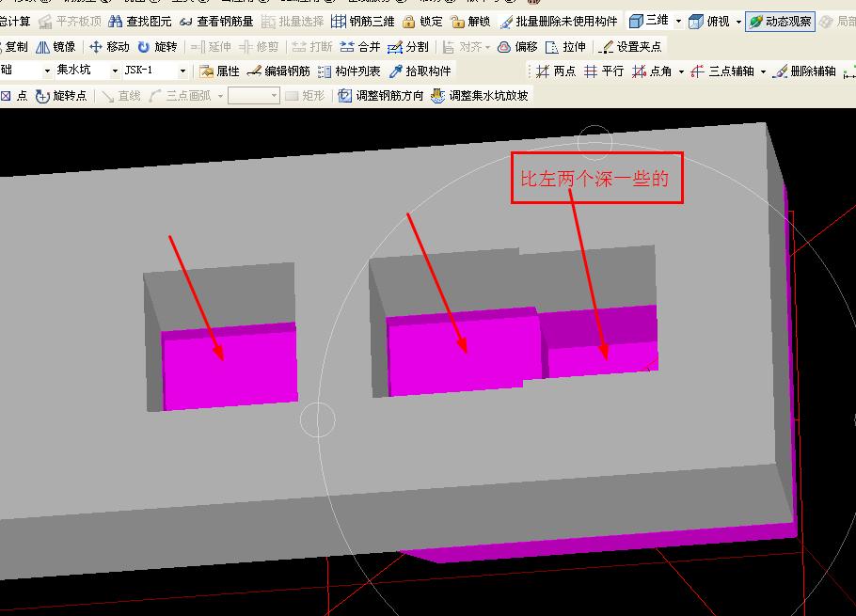Click the 延伸 extend tool
856x616 pixels.
[212, 47]
